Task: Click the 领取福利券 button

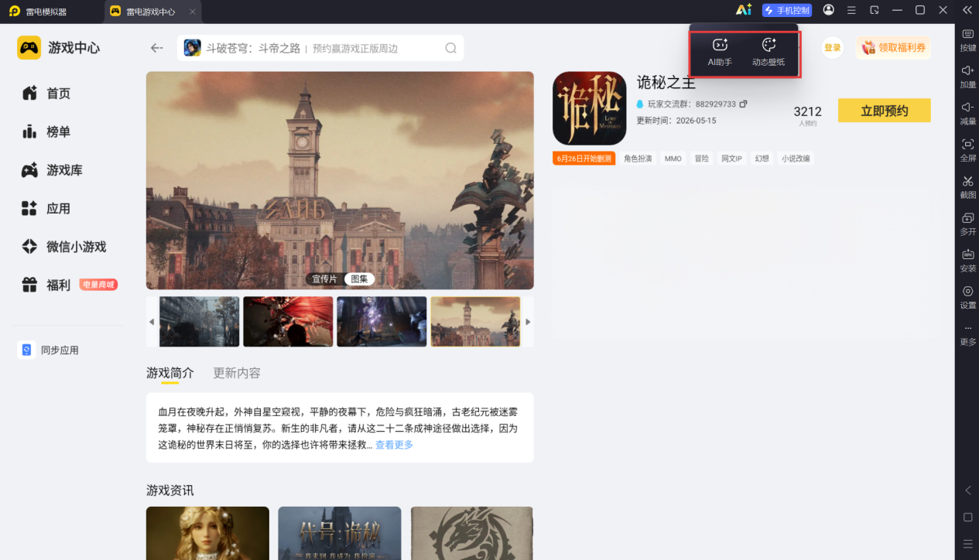Action: pyautogui.click(x=893, y=48)
